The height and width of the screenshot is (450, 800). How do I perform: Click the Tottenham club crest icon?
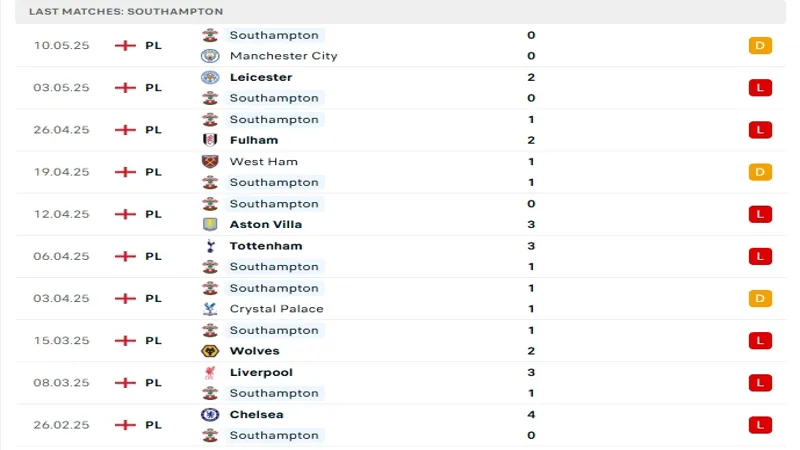(x=210, y=246)
